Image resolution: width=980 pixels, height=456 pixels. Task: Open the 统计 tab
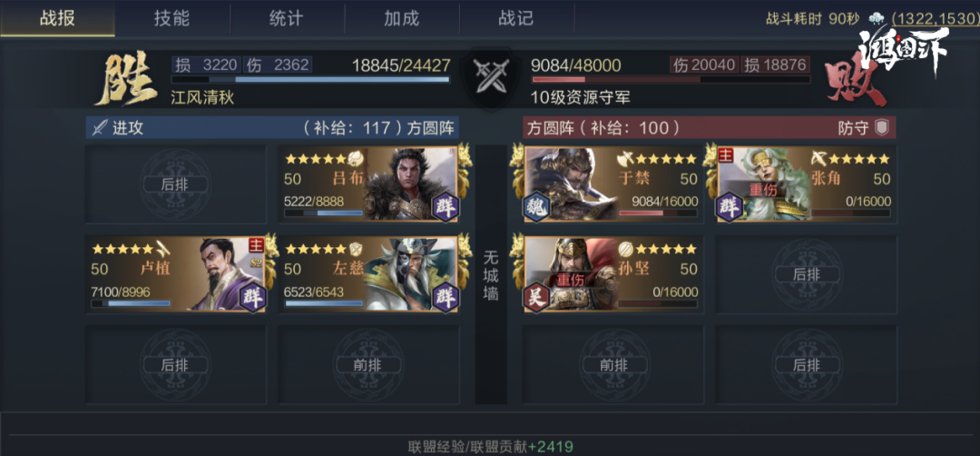coord(287,18)
